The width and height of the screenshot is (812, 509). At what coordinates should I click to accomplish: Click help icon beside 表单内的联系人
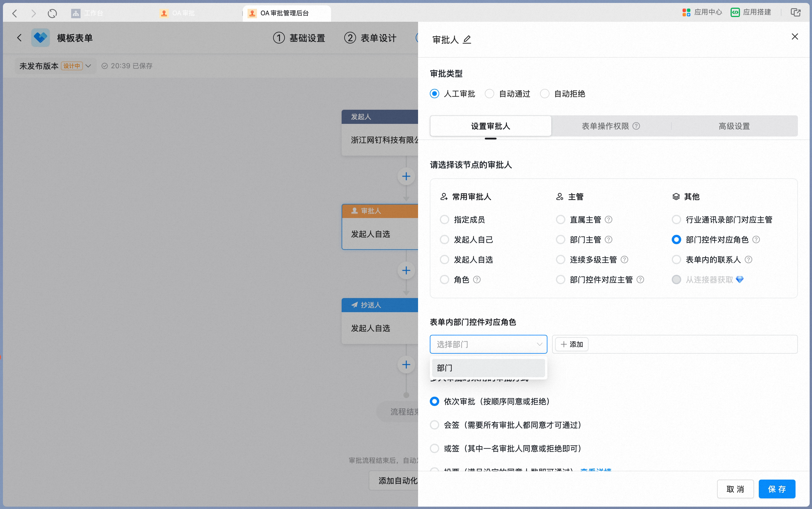click(x=748, y=260)
